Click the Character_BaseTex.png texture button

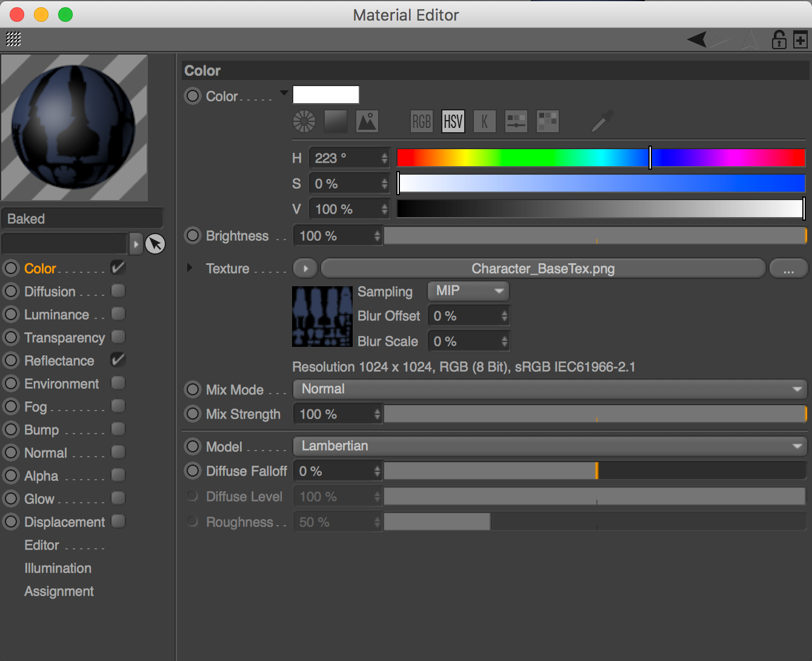pos(543,269)
